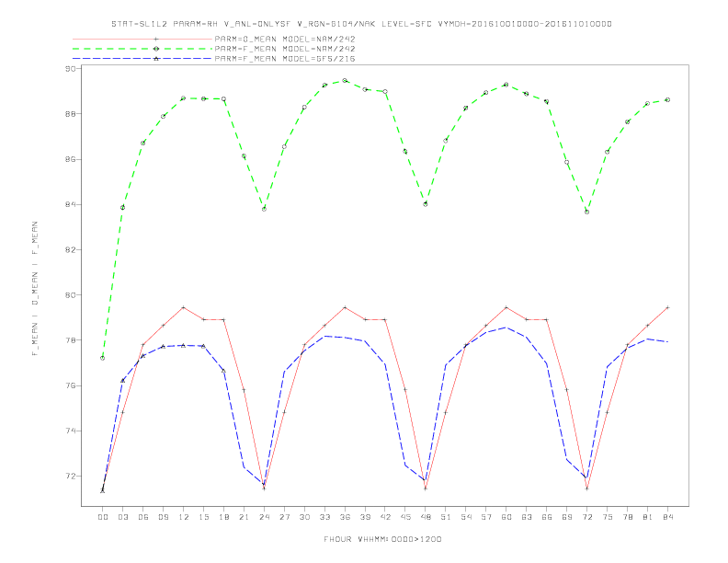The height and width of the screenshot is (563, 728).
Task: Click x-axis forecast hour label 45
Action: tap(405, 517)
